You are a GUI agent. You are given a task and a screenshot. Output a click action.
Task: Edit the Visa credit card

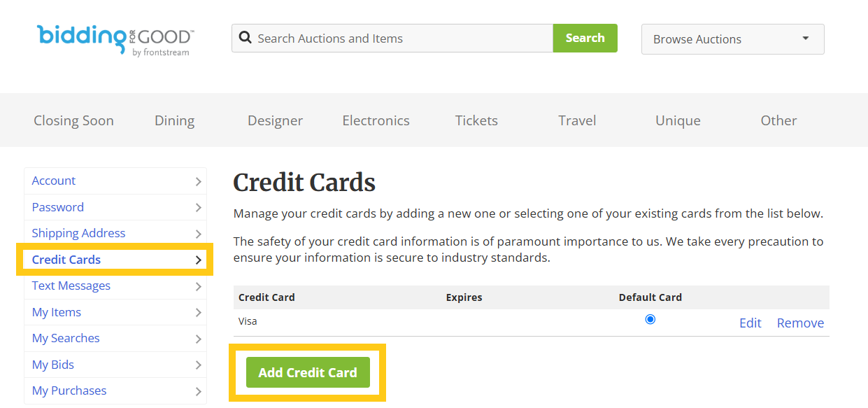click(750, 323)
